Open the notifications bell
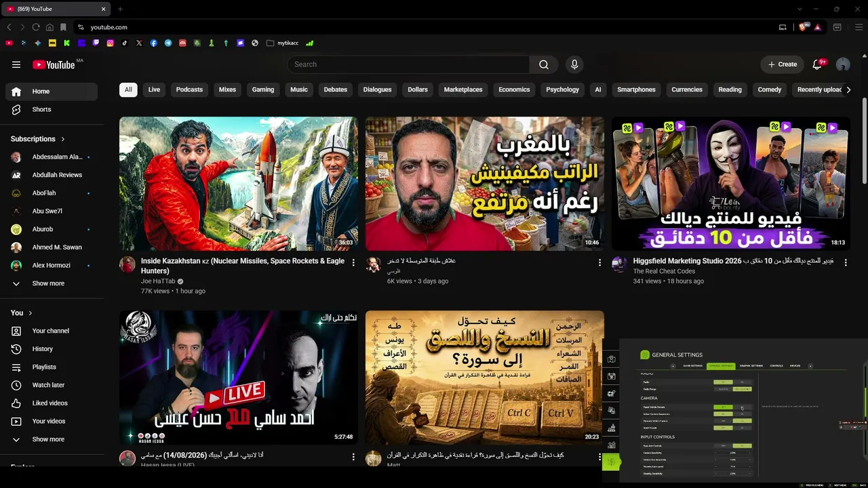 (817, 64)
